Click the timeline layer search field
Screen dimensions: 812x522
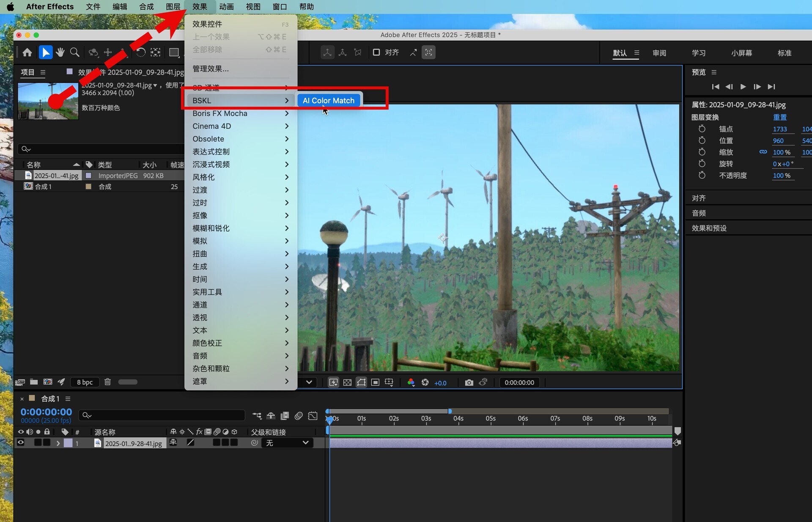[x=162, y=415]
